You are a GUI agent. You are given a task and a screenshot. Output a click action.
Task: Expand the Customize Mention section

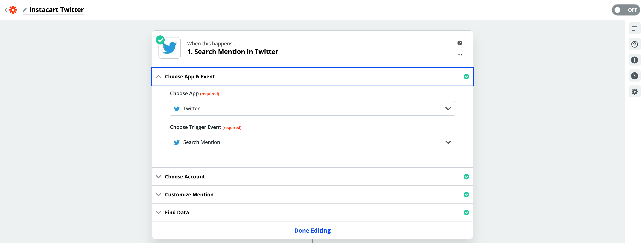point(312,195)
